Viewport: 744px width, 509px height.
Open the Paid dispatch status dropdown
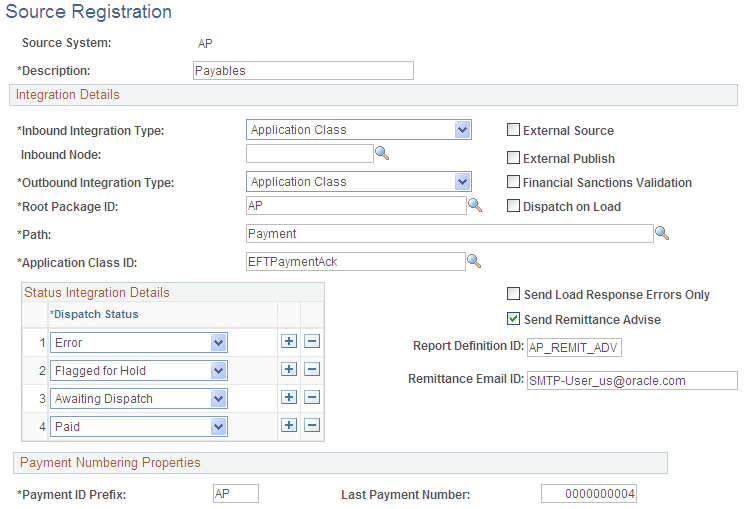point(139,426)
